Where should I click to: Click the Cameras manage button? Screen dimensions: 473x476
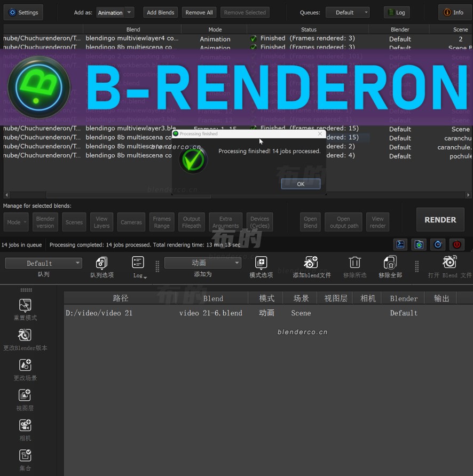coord(131,222)
